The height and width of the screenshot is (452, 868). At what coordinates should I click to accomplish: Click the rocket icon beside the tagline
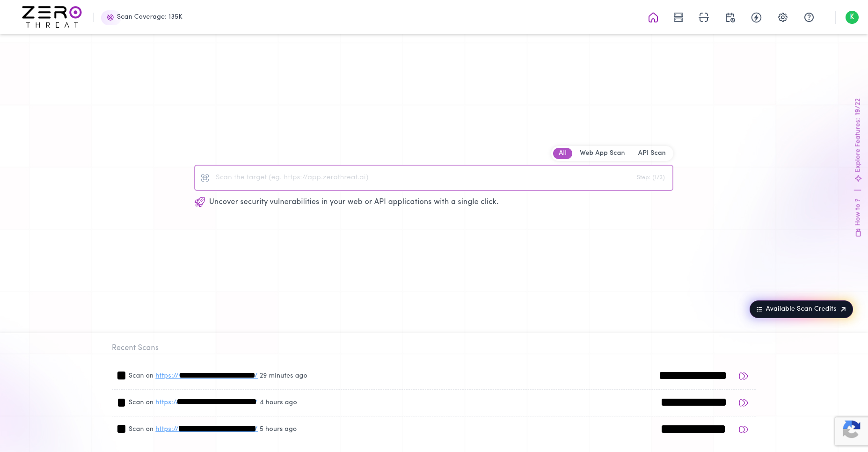tap(200, 202)
